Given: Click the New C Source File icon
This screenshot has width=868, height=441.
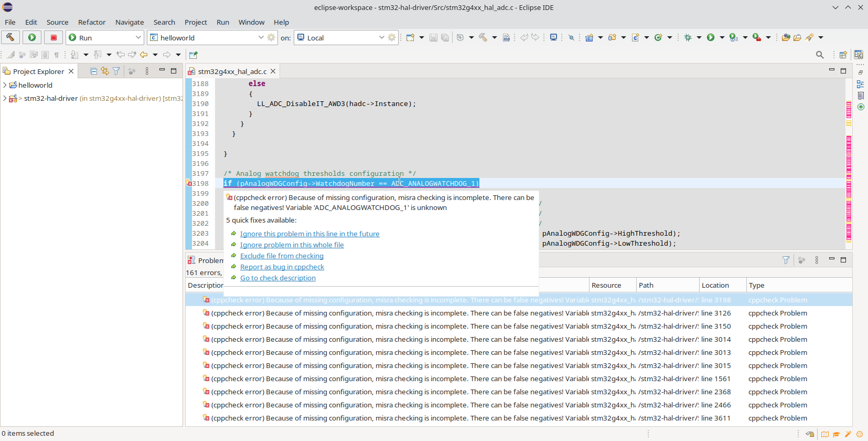Looking at the screenshot, I should 635,37.
